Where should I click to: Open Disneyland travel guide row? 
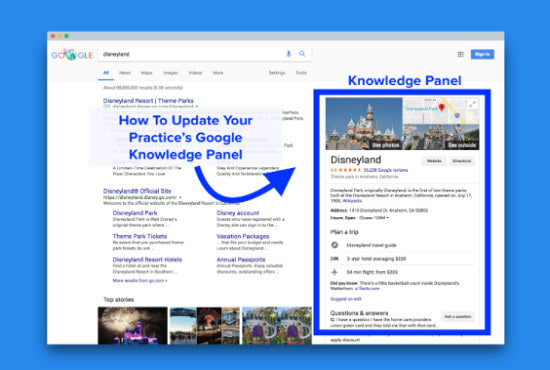tap(402, 245)
